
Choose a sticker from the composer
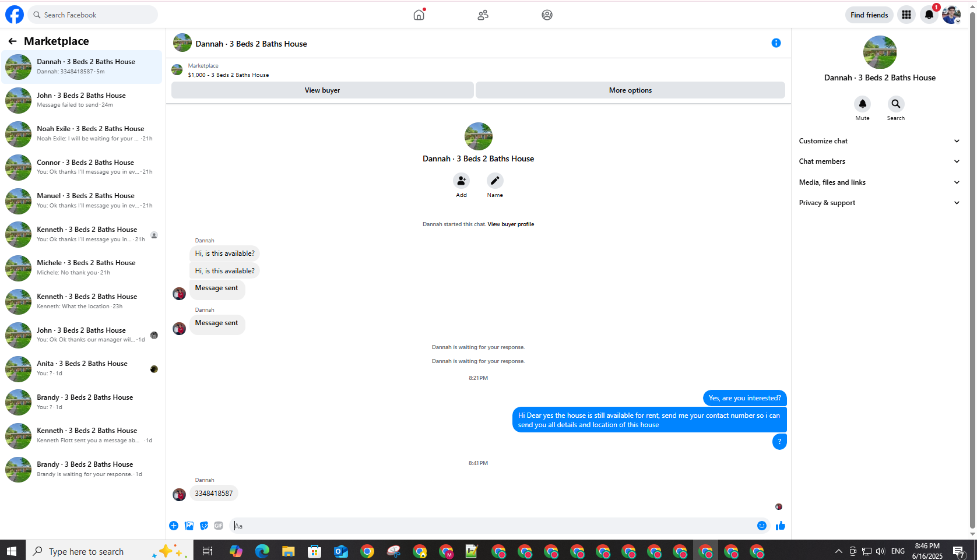(x=204, y=526)
